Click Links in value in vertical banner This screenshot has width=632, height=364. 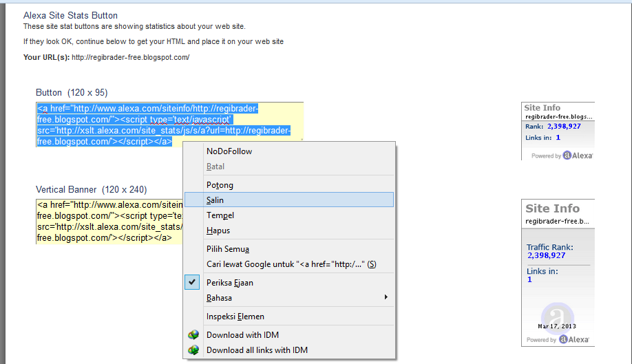pyautogui.click(x=529, y=279)
